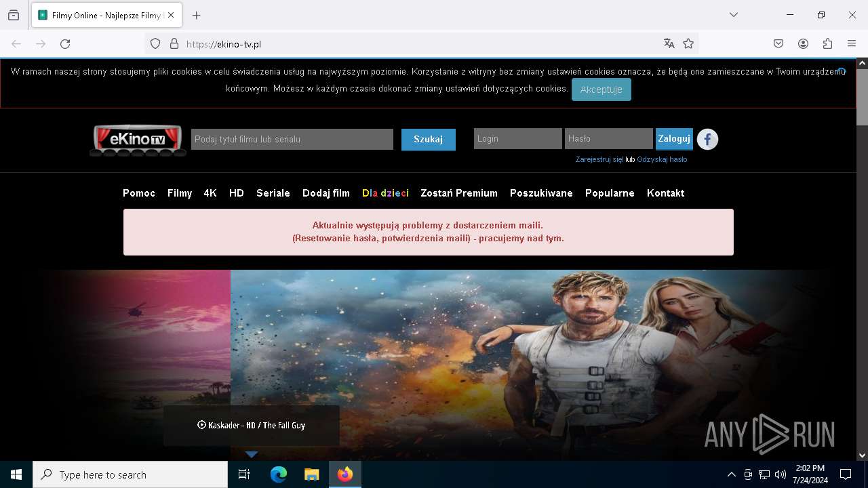Click the Type here to search box
The width and height of the screenshot is (868, 488).
130,474
